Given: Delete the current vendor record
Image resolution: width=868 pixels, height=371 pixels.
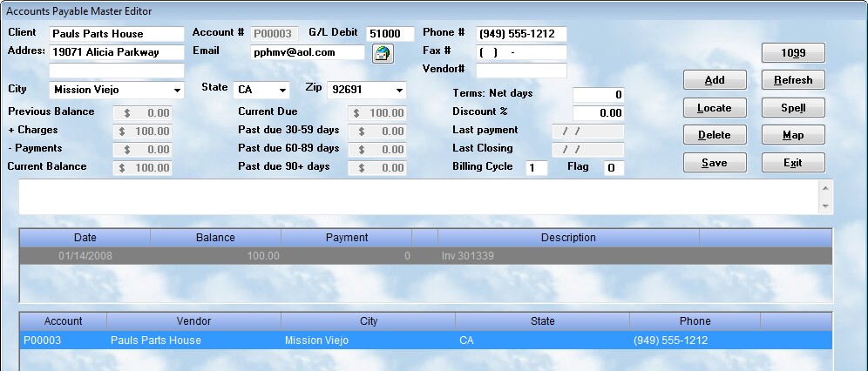Looking at the screenshot, I should point(714,135).
